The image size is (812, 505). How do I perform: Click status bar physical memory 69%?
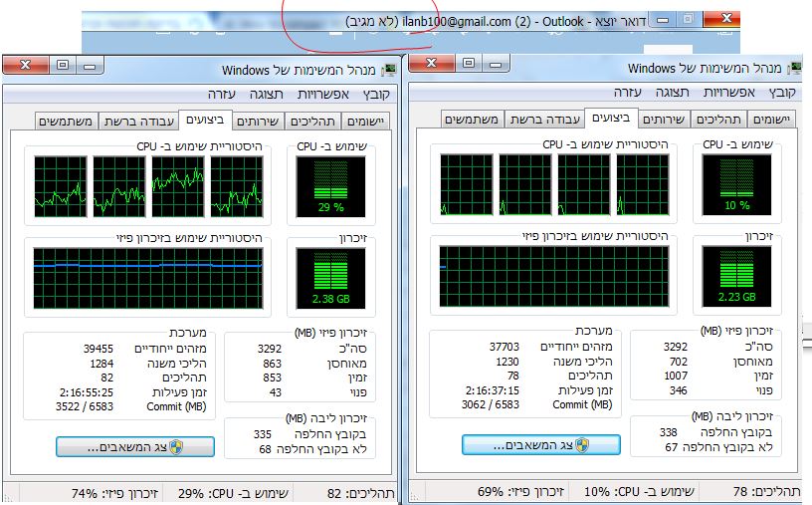520,491
